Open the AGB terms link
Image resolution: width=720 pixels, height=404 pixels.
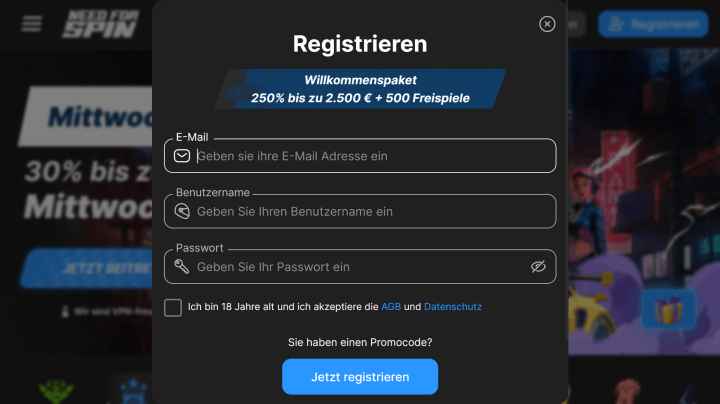[391, 307]
